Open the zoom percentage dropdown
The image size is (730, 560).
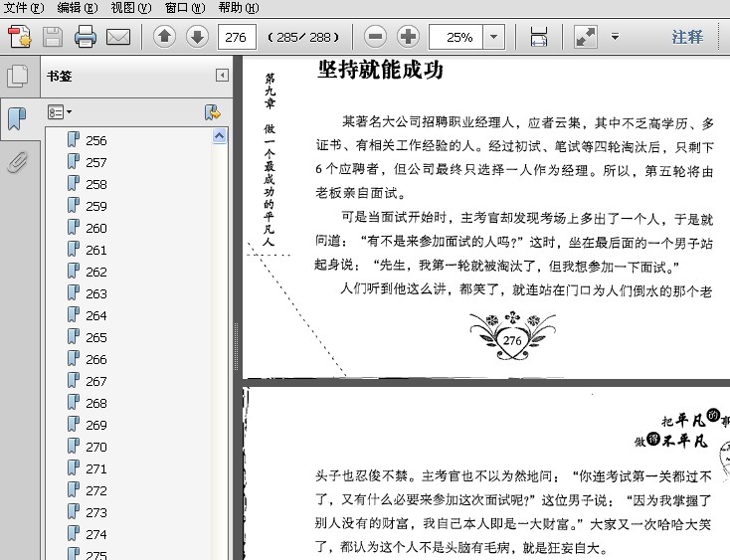point(494,37)
